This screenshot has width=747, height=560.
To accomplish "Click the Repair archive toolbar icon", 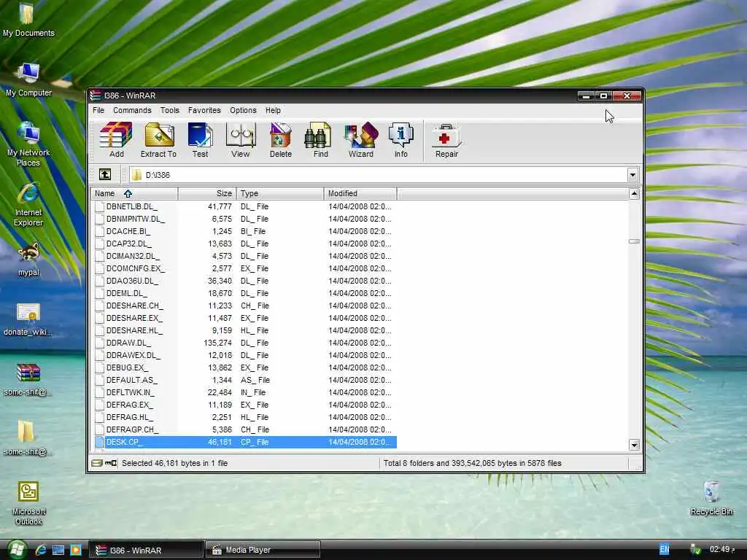I will [447, 140].
